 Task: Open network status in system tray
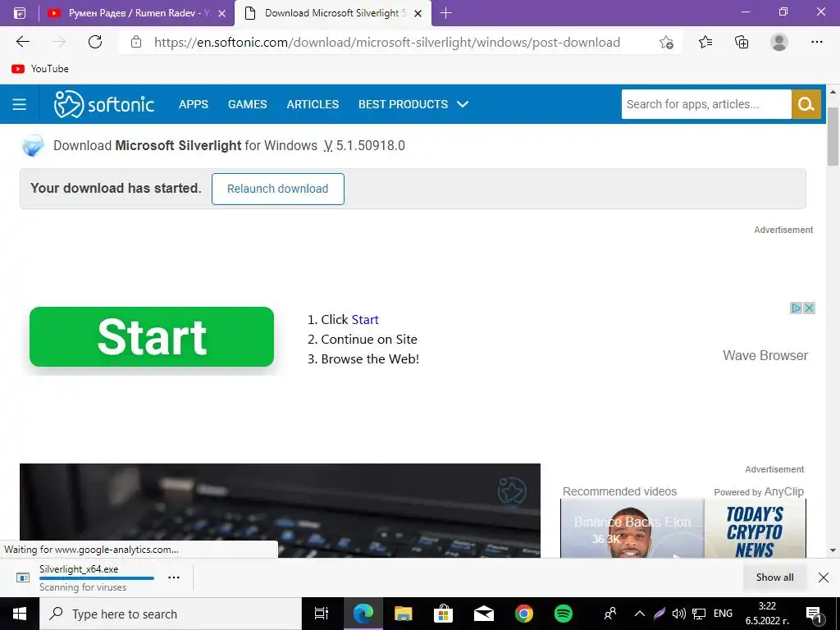pyautogui.click(x=699, y=614)
